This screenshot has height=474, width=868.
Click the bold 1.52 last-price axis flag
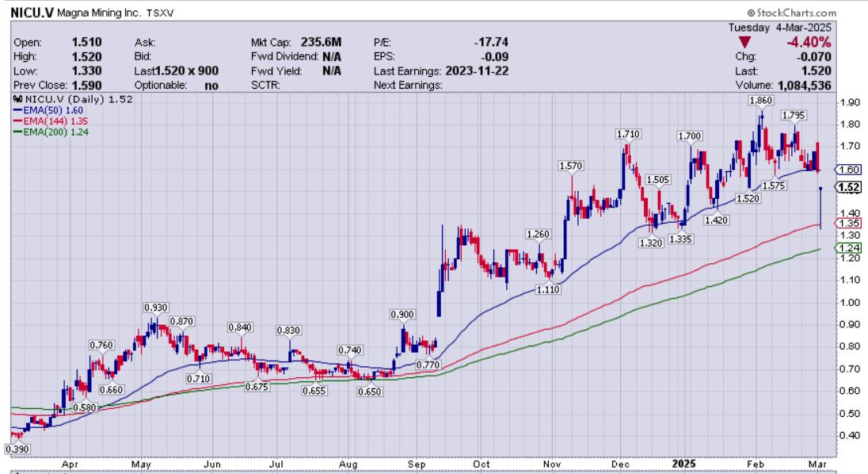pos(848,187)
